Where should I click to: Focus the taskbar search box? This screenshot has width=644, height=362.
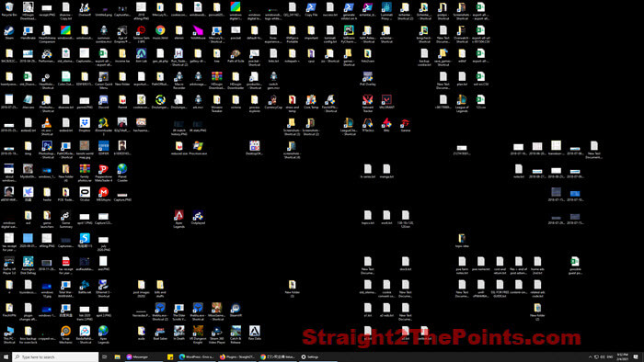(x=55, y=357)
